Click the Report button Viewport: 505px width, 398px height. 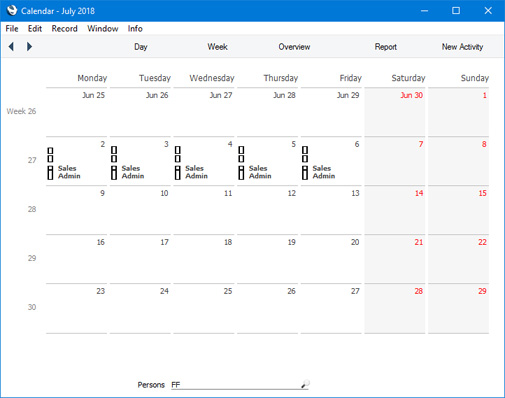pos(386,47)
